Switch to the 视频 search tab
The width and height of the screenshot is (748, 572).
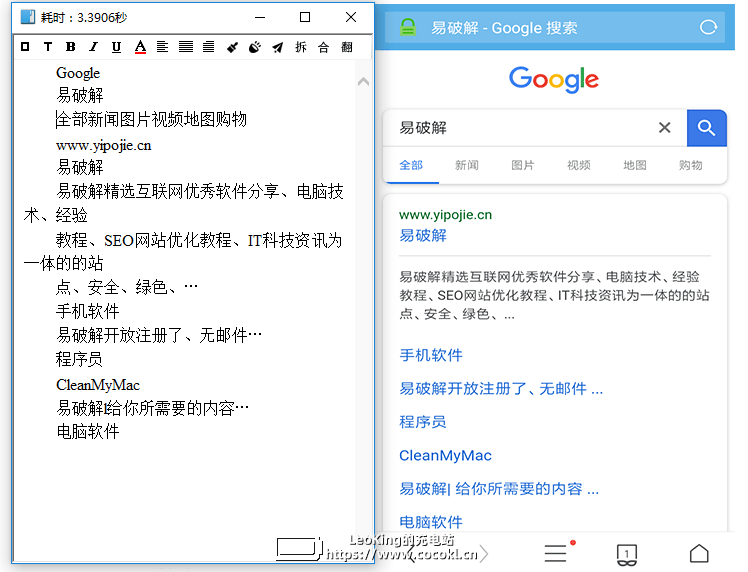(579, 166)
